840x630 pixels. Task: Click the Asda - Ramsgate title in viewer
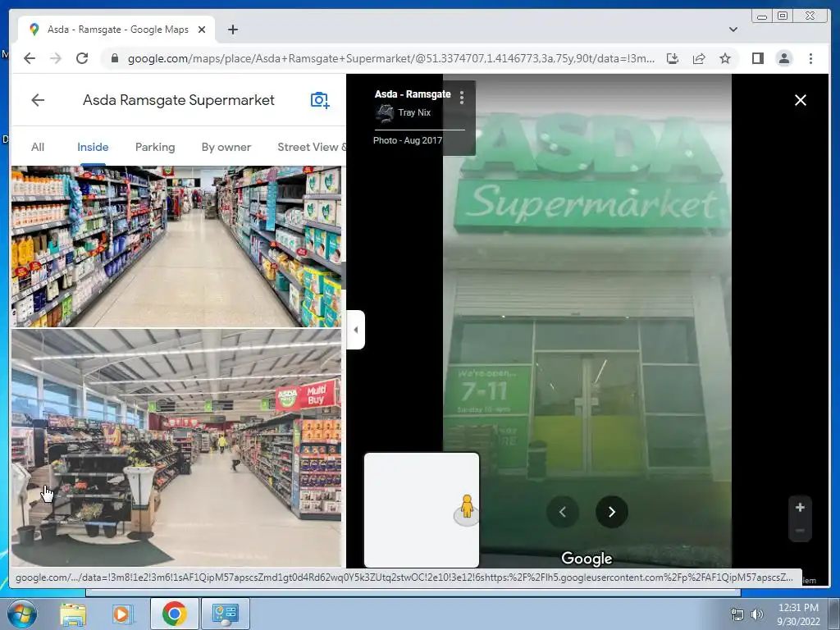click(x=413, y=94)
